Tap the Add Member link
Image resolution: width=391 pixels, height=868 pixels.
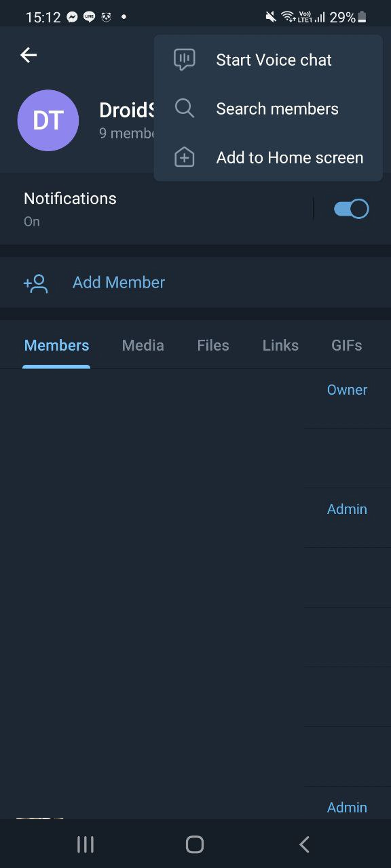119,283
